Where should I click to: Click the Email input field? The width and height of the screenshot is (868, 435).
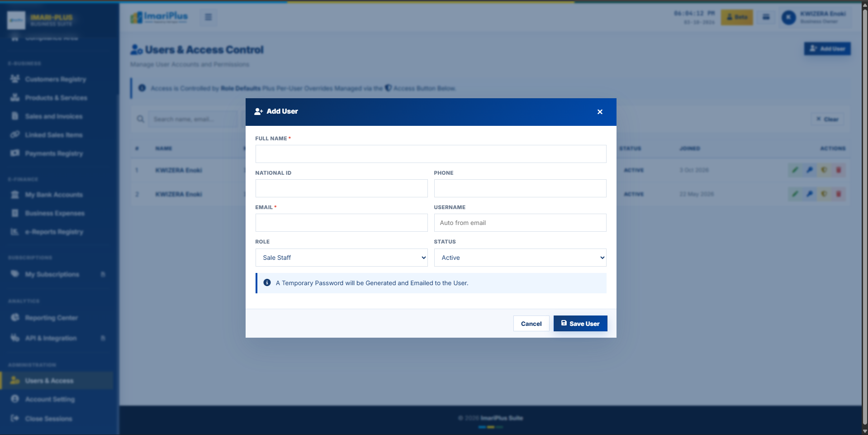(x=342, y=223)
